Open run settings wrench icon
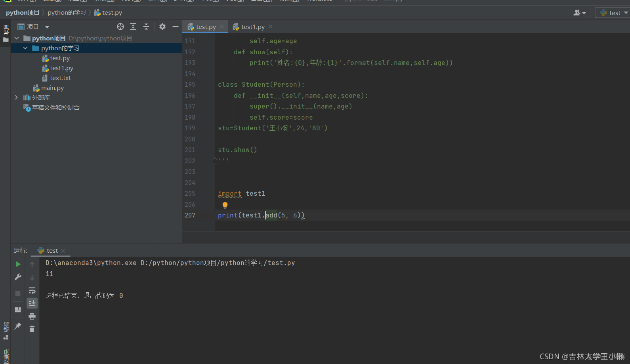Viewport: 630px width, 364px height. click(x=18, y=277)
